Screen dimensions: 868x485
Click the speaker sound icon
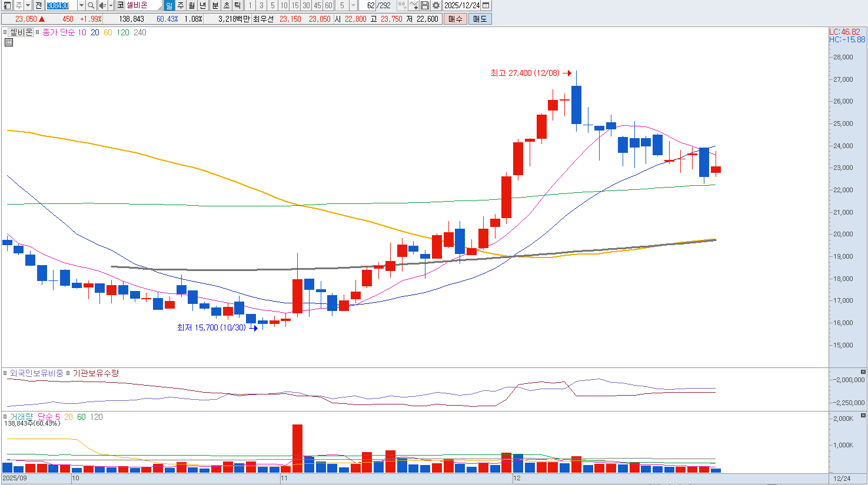click(102, 5)
